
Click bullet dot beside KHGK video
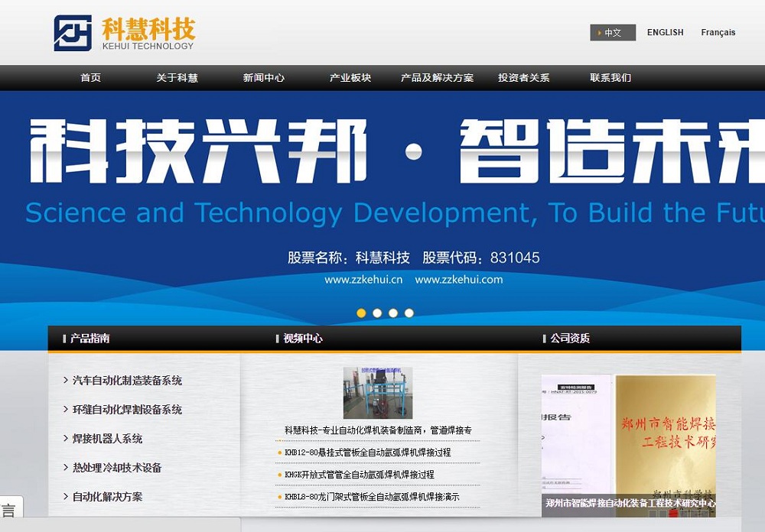click(279, 475)
